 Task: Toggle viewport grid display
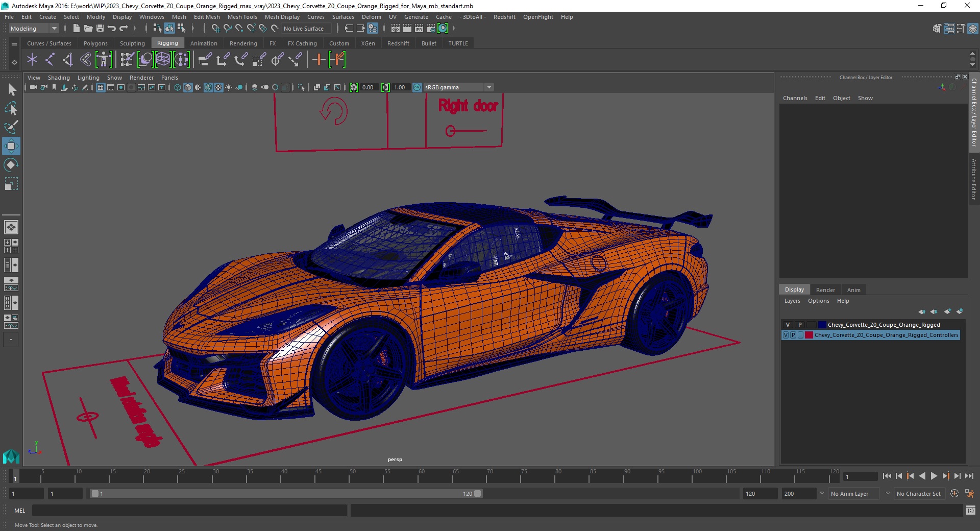pyautogui.click(x=101, y=87)
